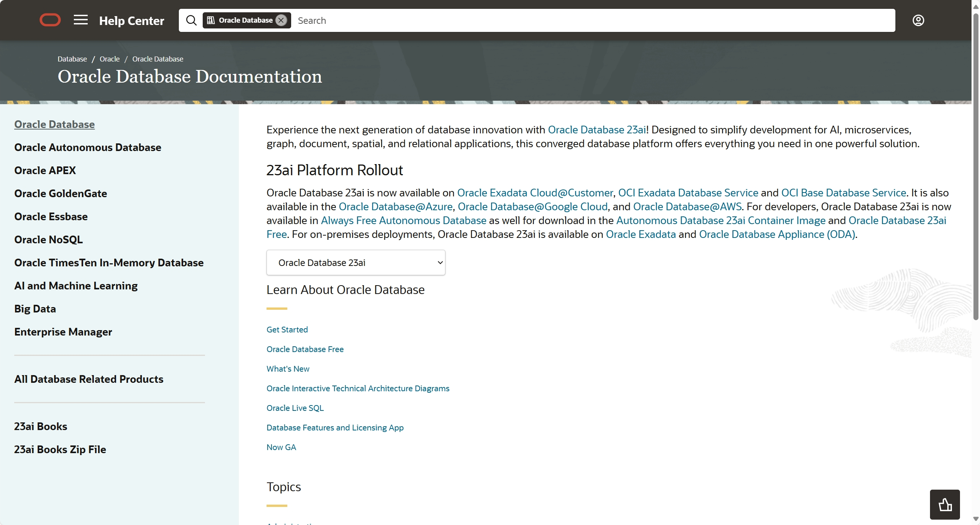
Task: Open the hamburger navigation menu
Action: tap(81, 20)
